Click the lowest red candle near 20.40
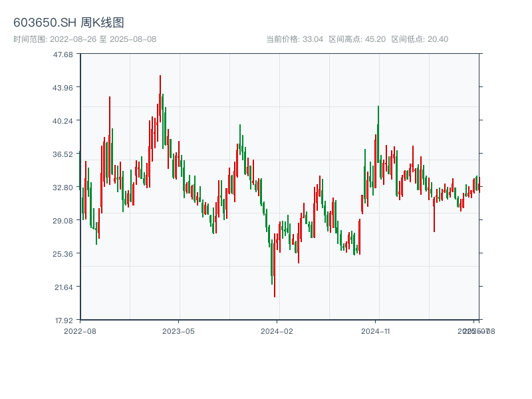 coord(275,265)
